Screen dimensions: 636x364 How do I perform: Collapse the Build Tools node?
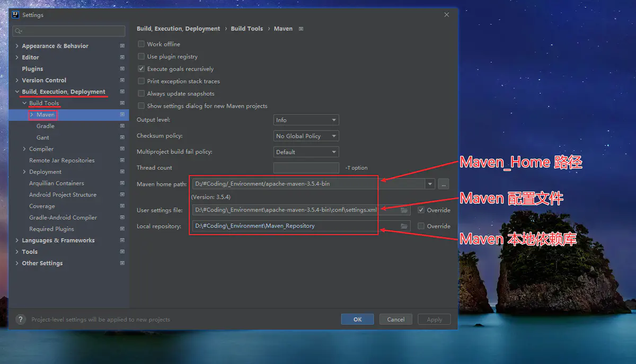24,103
